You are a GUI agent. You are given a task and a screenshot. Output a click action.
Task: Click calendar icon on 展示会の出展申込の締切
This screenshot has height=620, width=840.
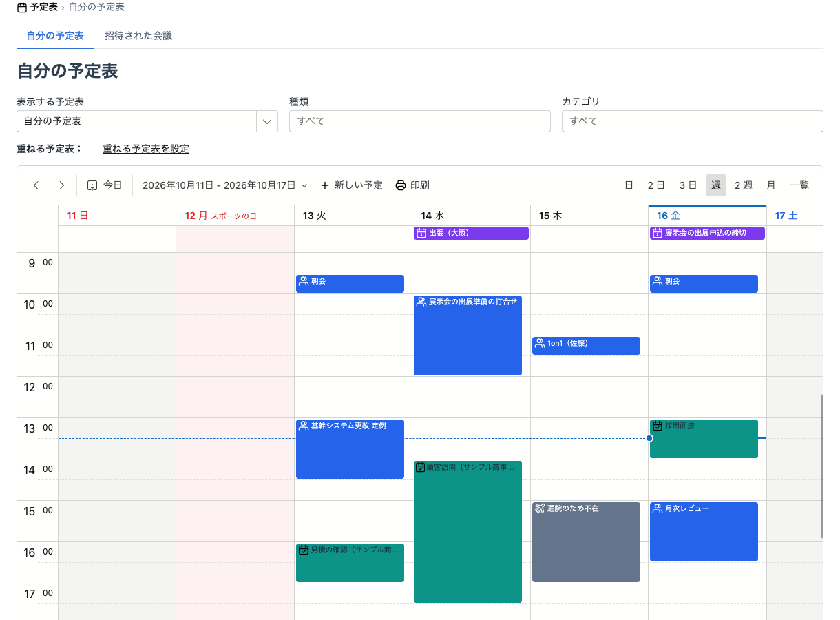657,233
